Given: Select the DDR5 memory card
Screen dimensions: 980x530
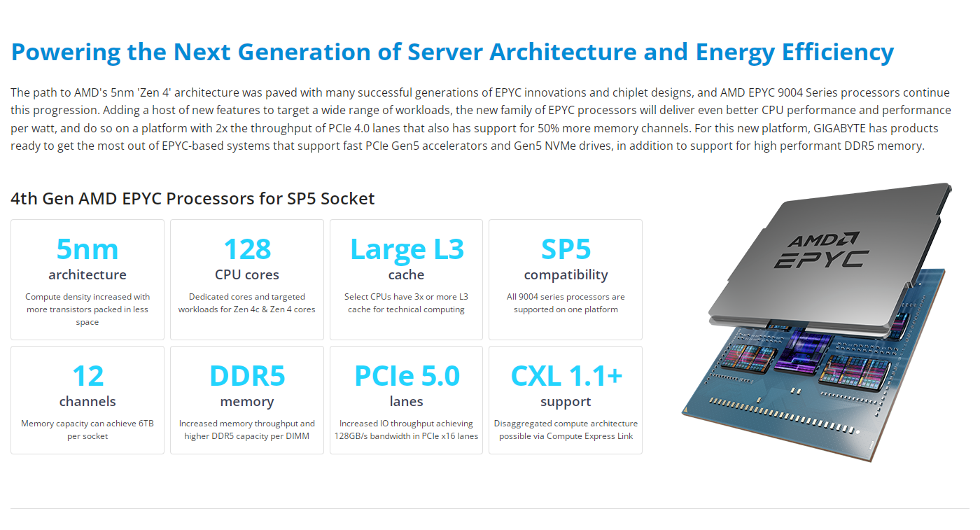Looking at the screenshot, I should tap(247, 400).
